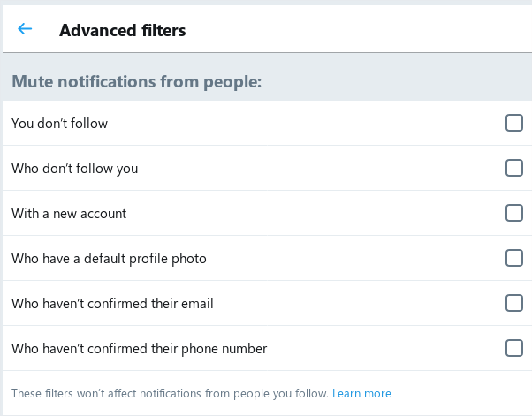Screen dimensions: 532x416
Task: Go back using the blue arrow icon
Action: coord(25,29)
